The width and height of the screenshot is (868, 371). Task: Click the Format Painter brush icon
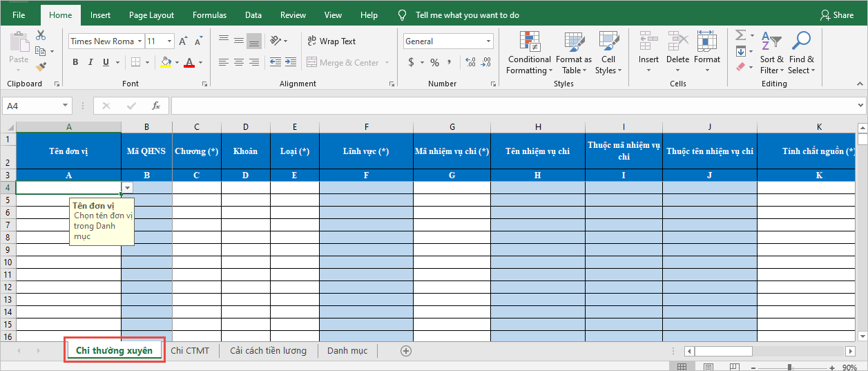coord(41,67)
